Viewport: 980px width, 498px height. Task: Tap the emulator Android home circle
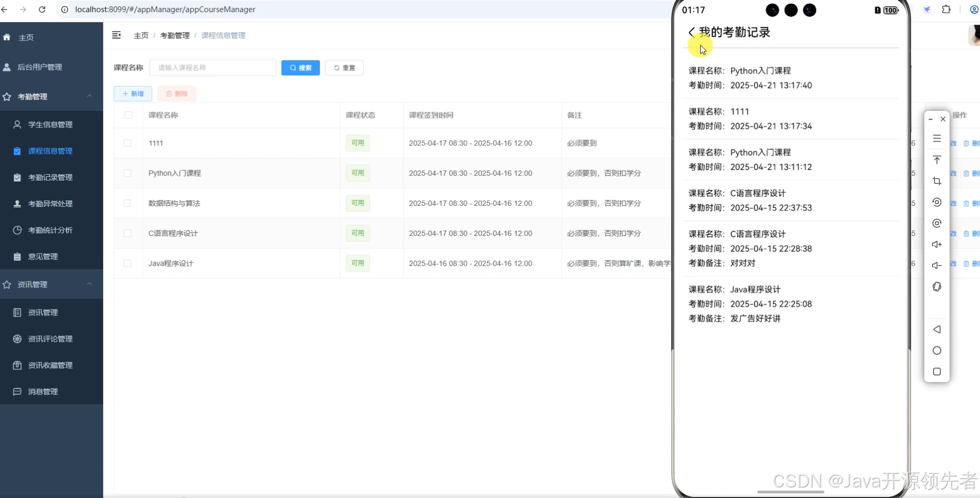point(937,351)
